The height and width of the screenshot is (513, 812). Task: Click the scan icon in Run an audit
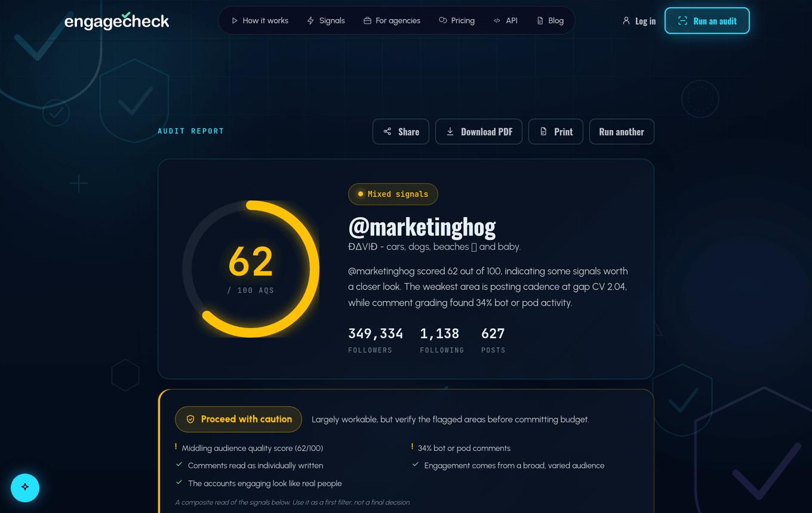click(682, 21)
